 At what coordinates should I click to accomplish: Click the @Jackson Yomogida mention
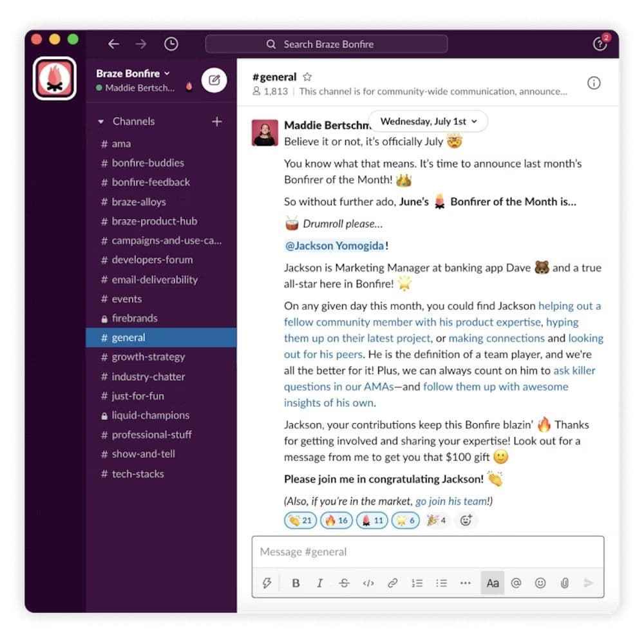tap(334, 245)
